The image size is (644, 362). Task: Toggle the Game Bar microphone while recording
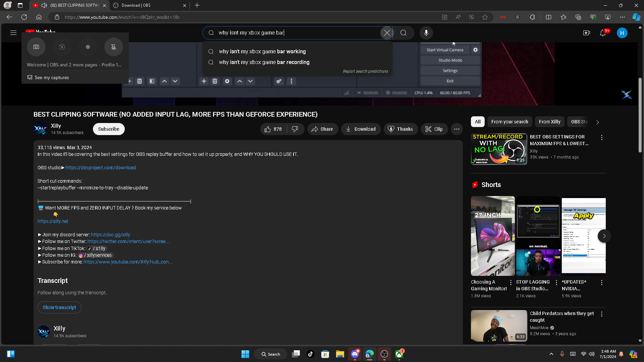114,47
